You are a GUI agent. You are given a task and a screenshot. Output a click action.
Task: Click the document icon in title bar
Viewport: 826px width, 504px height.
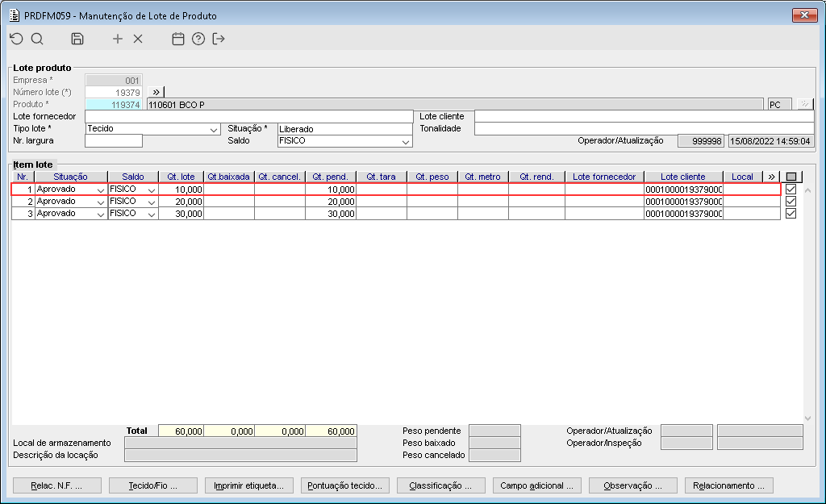15,15
